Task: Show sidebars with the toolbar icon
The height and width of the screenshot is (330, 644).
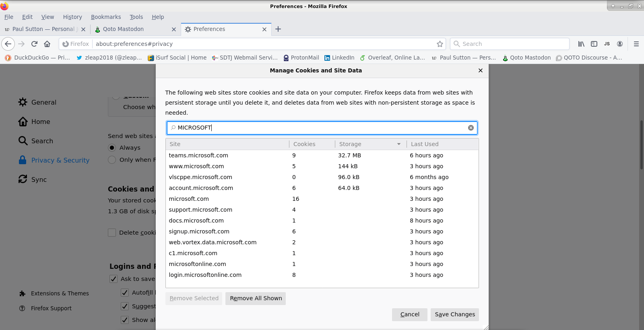Action: click(594, 44)
